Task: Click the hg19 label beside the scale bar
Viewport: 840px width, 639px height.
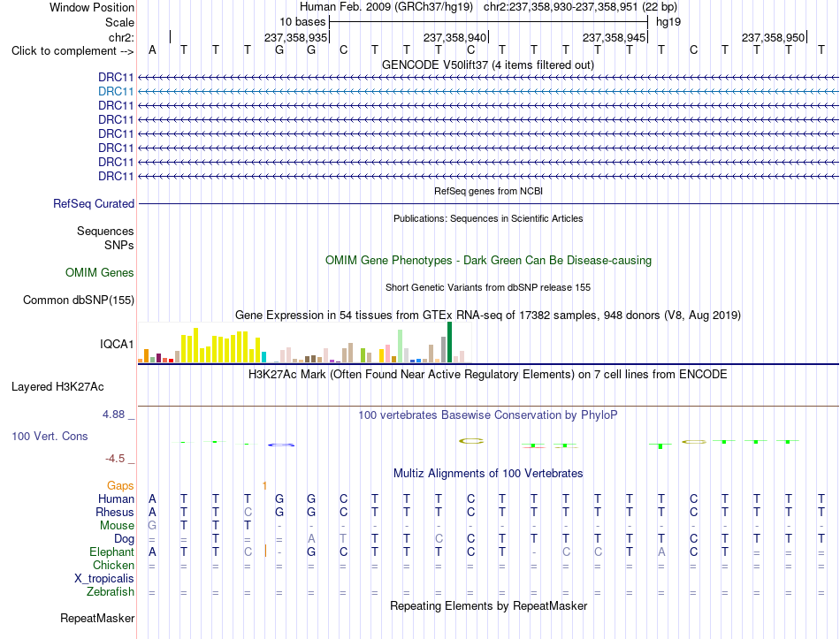Action: [x=668, y=22]
